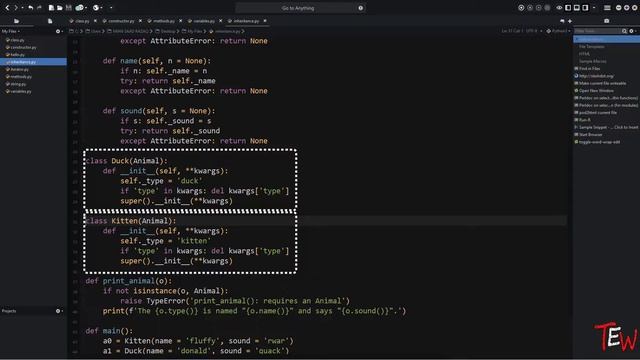The width and height of the screenshot is (640, 360).
Task: Open the toolbar overflow dropdown arrow
Action: 111,8
